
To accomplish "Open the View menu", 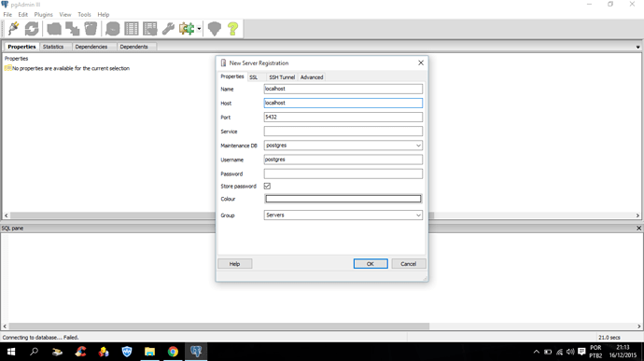I will 65,14.
